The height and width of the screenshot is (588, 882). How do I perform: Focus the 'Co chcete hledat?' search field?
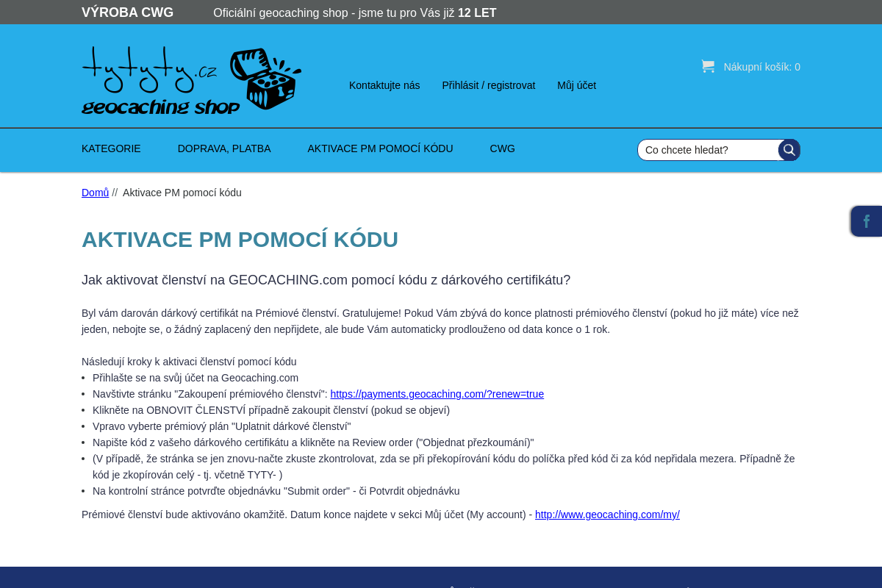point(707,150)
